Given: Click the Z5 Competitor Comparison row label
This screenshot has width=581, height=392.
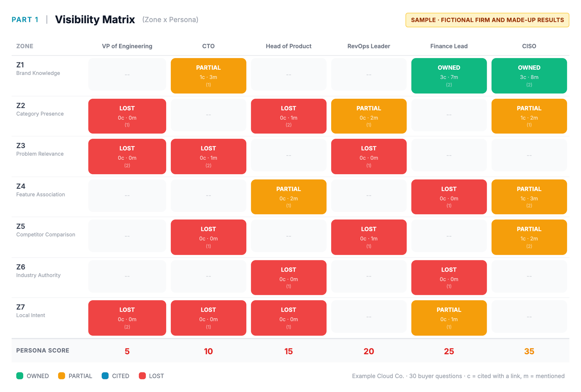Looking at the screenshot, I should 46,230.
